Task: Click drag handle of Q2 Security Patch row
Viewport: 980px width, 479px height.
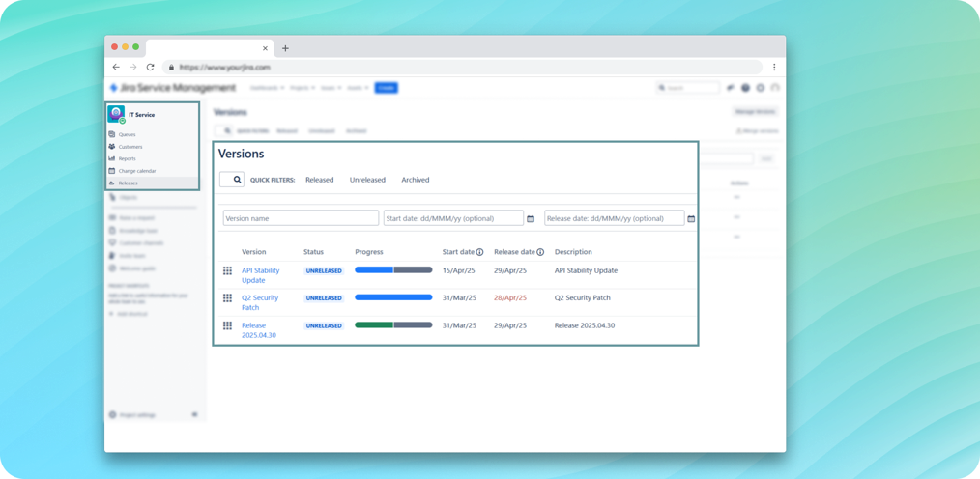Action: [x=227, y=297]
